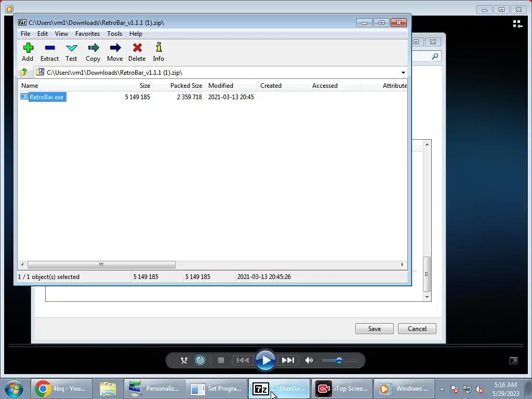The width and height of the screenshot is (532, 399).
Task: Click the 2021-03-13 20:45 modified cell
Action: (x=231, y=97)
